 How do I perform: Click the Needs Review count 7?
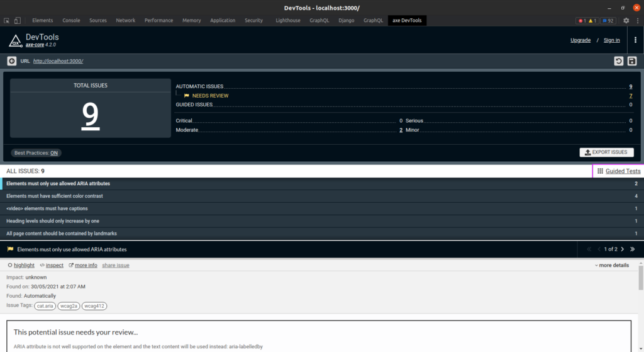[631, 96]
